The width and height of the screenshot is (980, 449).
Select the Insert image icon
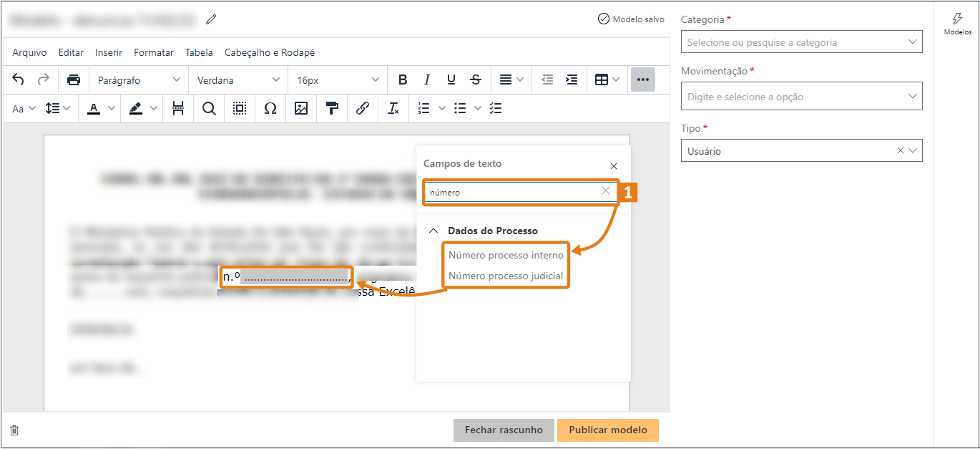coord(301,108)
